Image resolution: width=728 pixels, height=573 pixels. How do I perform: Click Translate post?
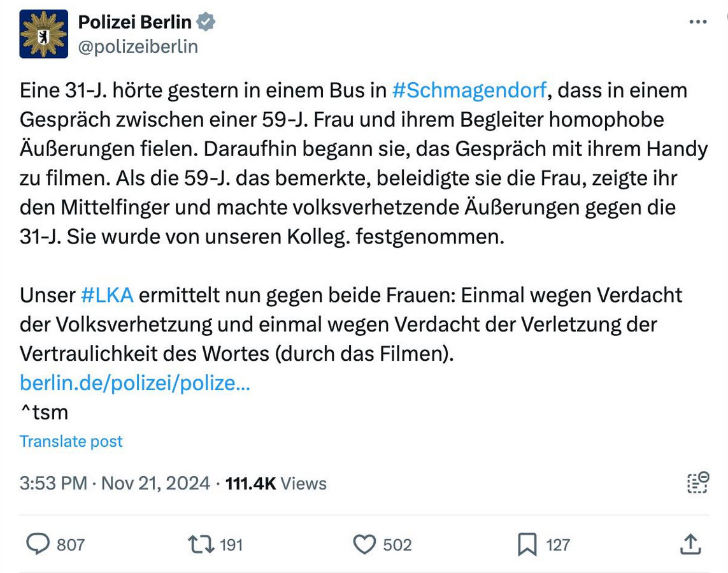pyautogui.click(x=71, y=441)
